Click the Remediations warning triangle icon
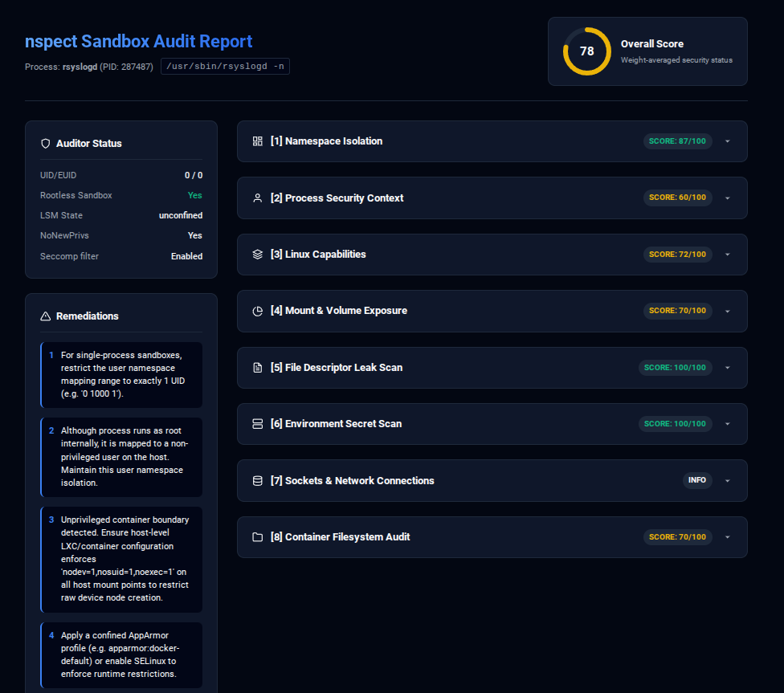The image size is (784, 693). click(46, 316)
